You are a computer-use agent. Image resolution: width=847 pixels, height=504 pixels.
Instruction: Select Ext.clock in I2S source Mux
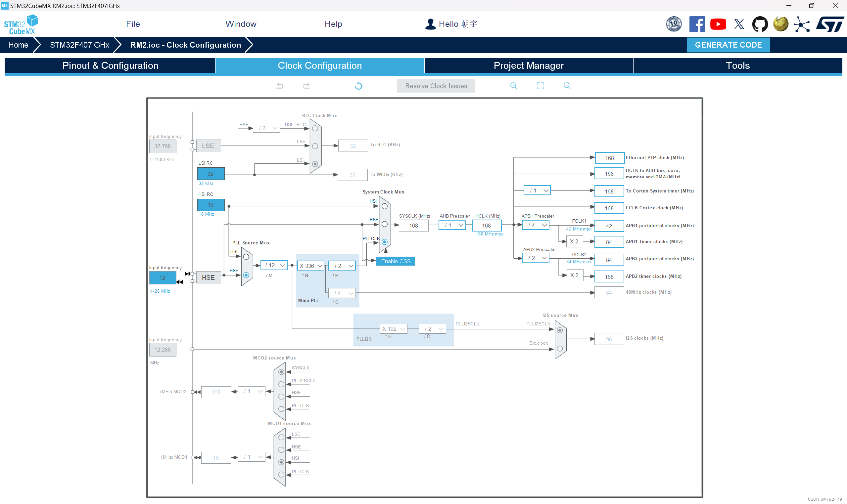click(x=560, y=349)
